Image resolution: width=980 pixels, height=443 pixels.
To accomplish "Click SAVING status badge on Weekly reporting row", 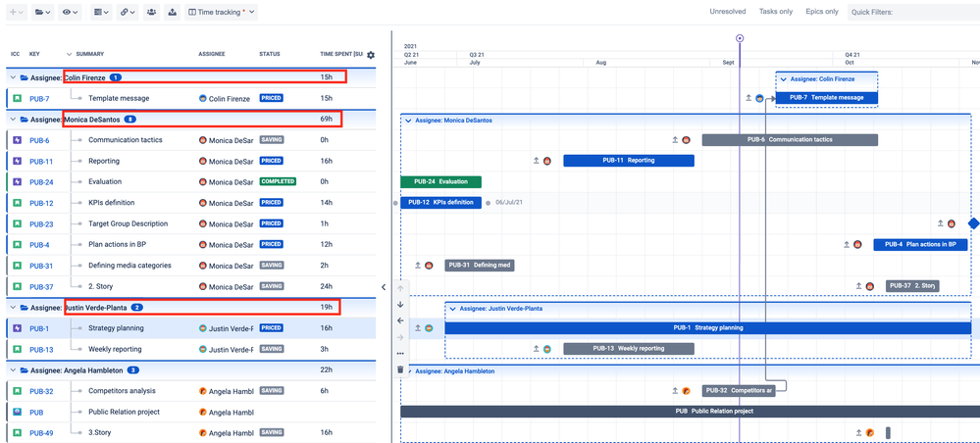I will pyautogui.click(x=272, y=349).
